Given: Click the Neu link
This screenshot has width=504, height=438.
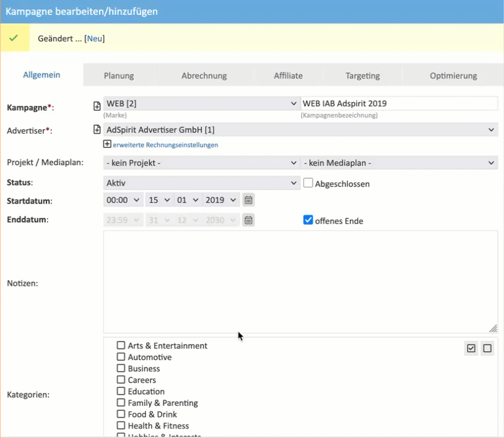Looking at the screenshot, I should pyautogui.click(x=95, y=38).
